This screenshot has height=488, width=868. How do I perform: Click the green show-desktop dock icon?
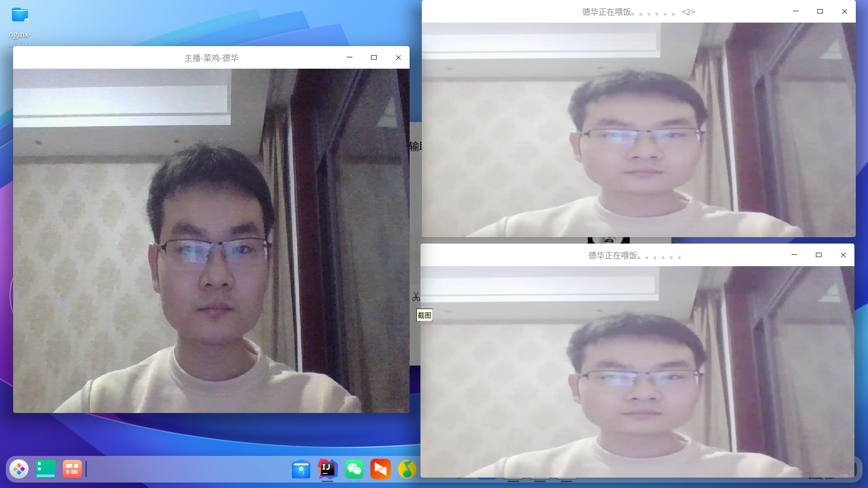(46, 469)
